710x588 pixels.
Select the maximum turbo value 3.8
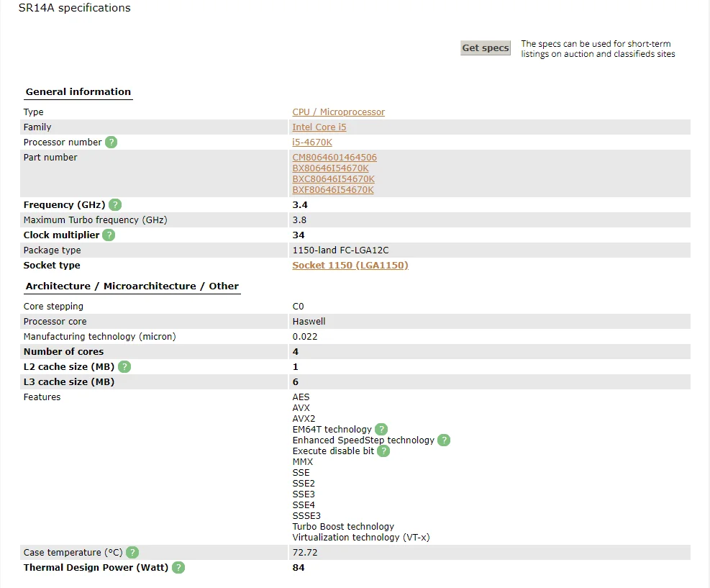click(299, 220)
